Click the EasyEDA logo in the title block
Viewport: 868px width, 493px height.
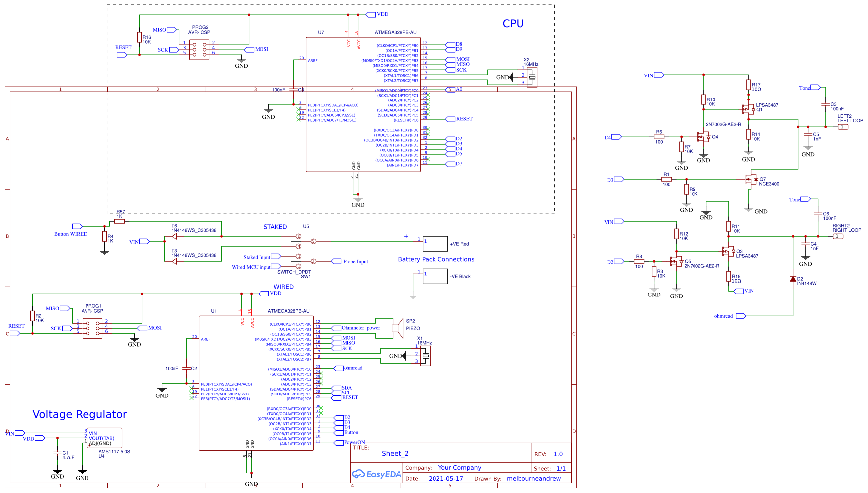pyautogui.click(x=376, y=474)
